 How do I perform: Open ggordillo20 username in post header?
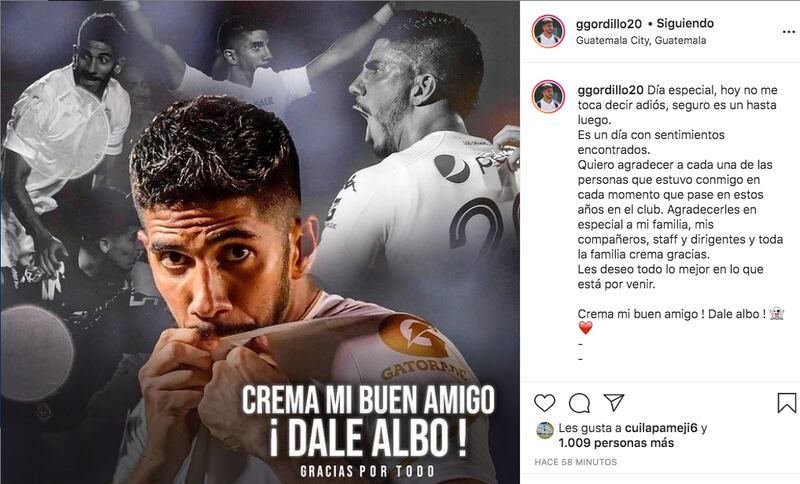[x=609, y=23]
